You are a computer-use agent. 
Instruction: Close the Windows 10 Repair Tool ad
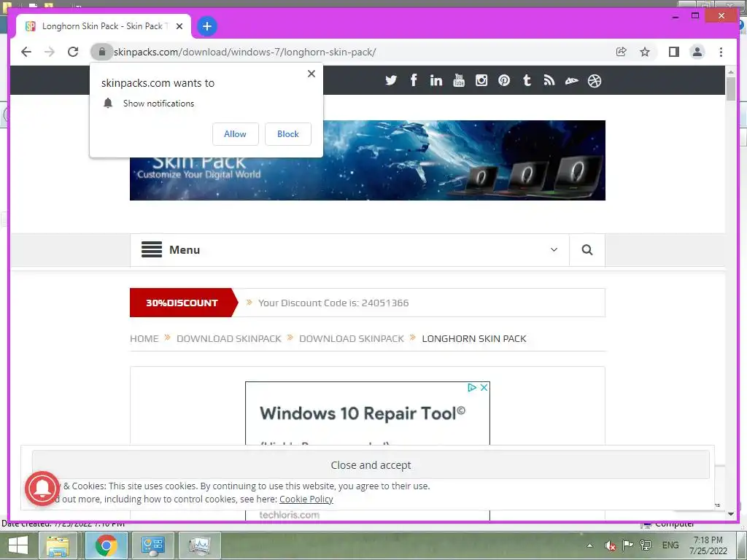[x=484, y=388]
